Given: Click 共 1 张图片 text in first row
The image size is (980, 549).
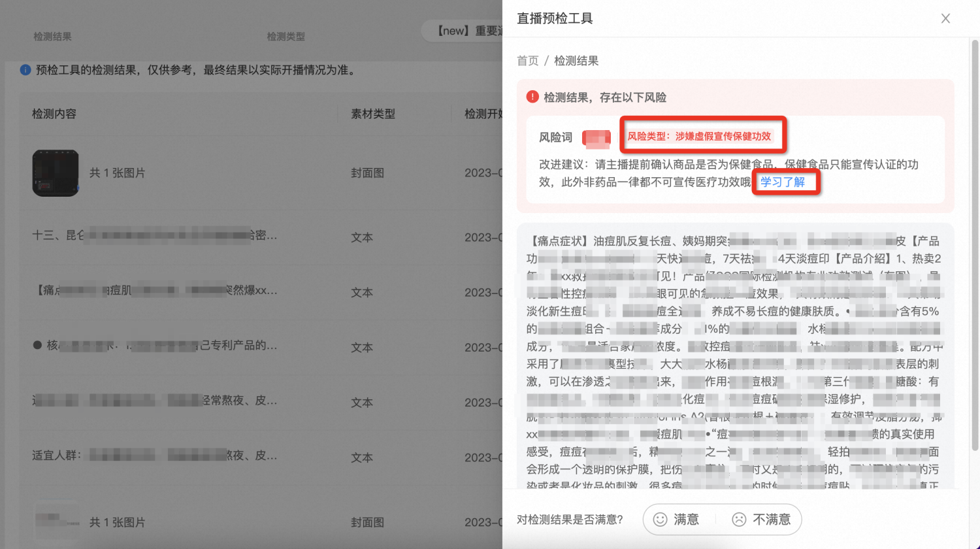Looking at the screenshot, I should pyautogui.click(x=118, y=173).
